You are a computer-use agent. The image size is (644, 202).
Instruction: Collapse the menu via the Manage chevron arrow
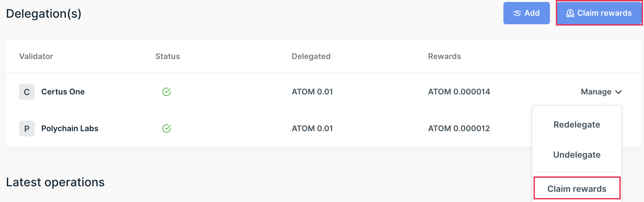[618, 92]
